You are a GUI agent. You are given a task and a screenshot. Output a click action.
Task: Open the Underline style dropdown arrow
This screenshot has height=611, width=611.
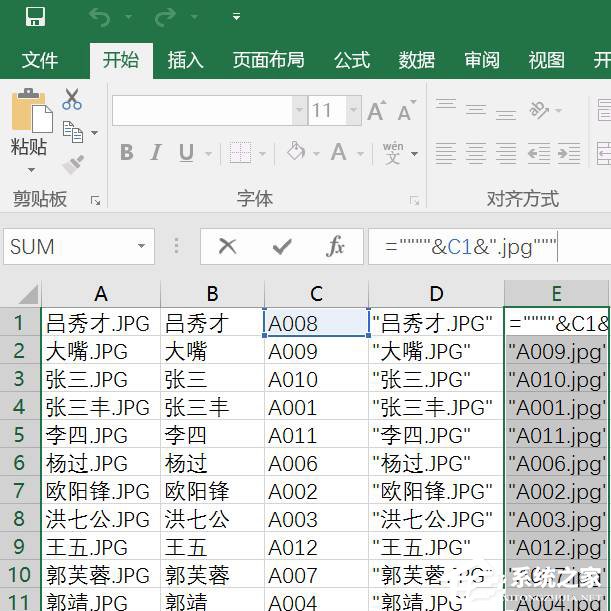pos(208,154)
